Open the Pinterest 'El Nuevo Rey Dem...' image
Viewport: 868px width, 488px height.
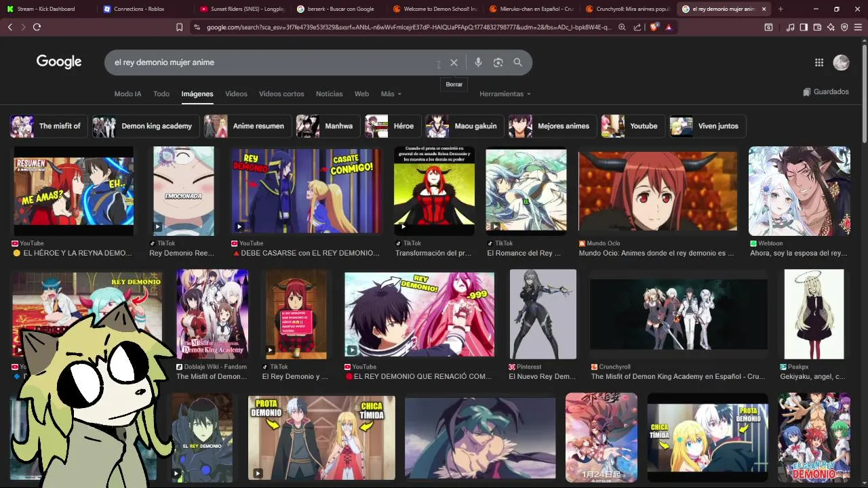542,314
